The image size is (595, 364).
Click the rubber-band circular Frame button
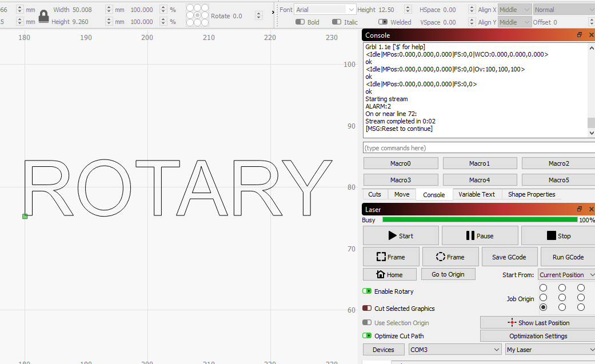pos(450,257)
